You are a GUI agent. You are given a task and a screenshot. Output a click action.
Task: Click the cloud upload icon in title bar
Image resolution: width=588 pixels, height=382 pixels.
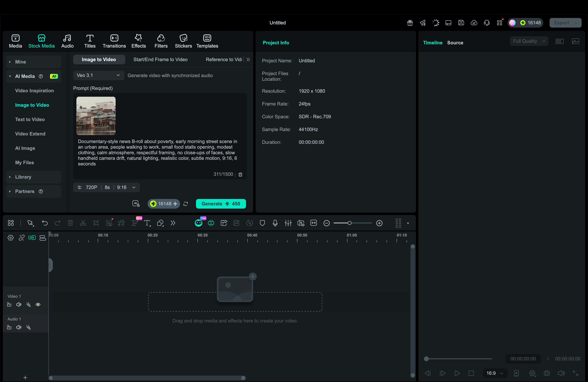[474, 23]
